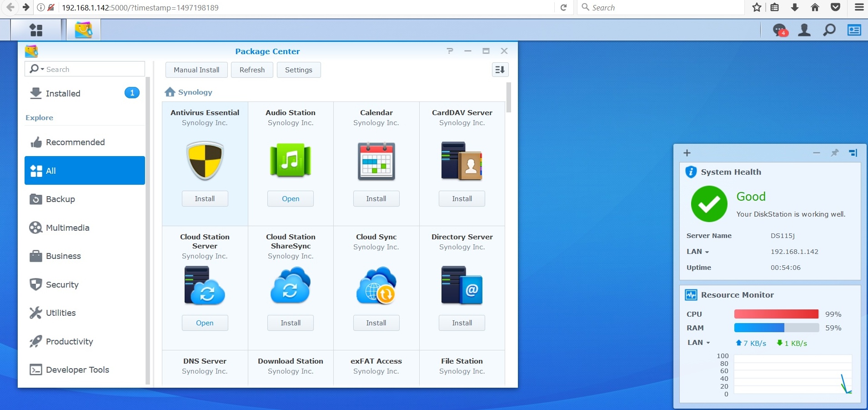868x410 pixels.
Task: Select the Developer Tools category
Action: [85, 370]
